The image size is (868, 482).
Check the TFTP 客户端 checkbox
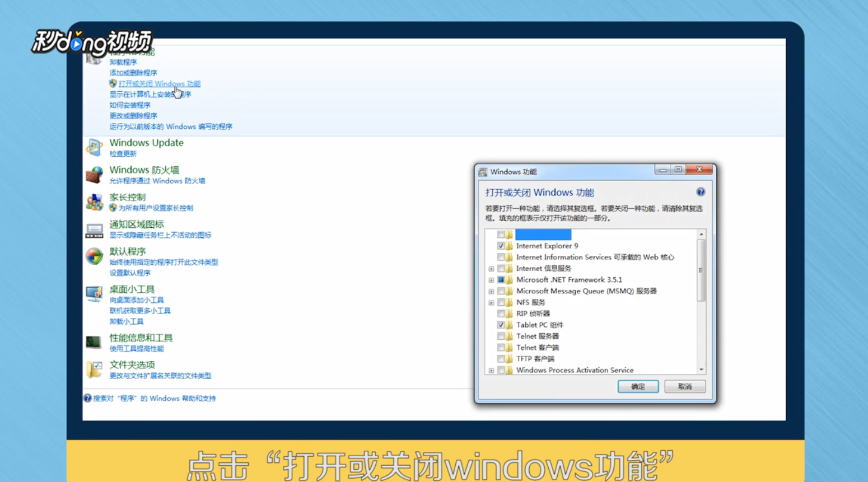[501, 359]
